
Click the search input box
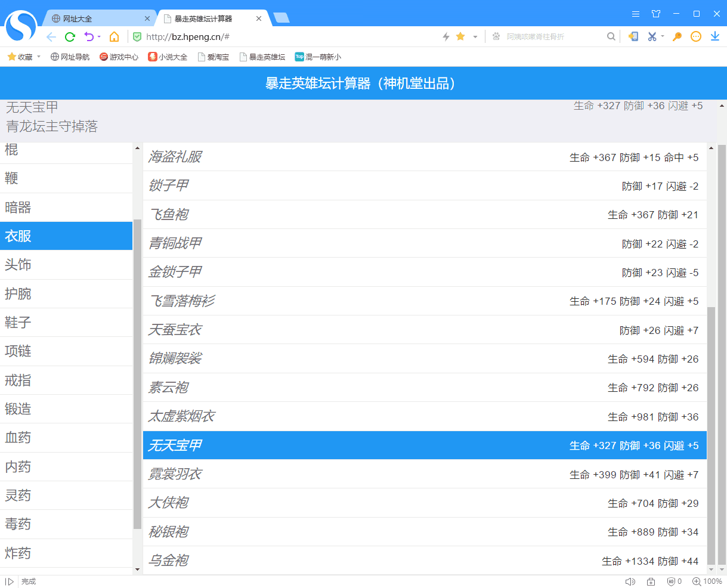click(555, 37)
